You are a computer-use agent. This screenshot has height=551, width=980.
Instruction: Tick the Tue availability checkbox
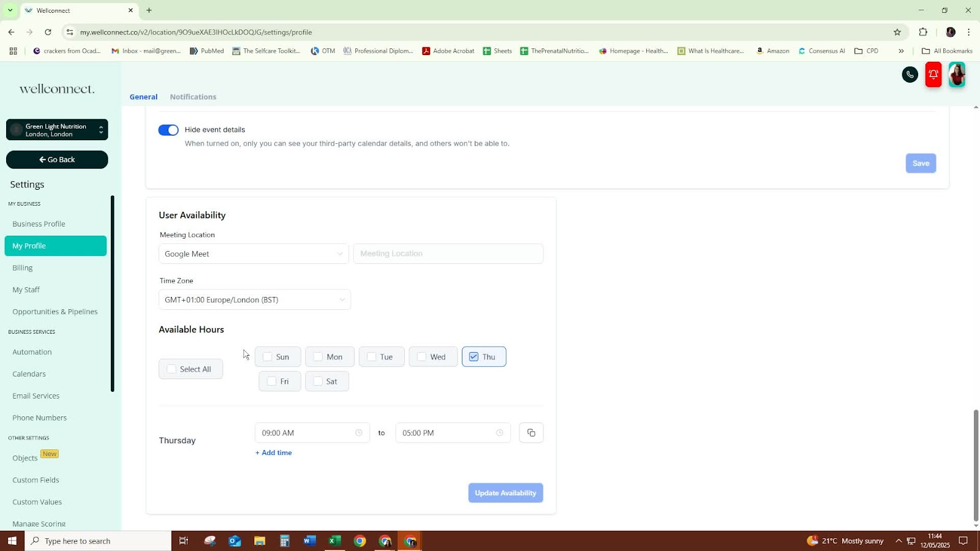(371, 357)
